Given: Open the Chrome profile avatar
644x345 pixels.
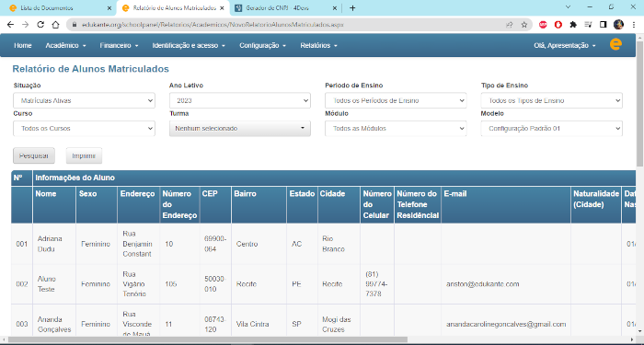Looking at the screenshot, I should [618, 25].
